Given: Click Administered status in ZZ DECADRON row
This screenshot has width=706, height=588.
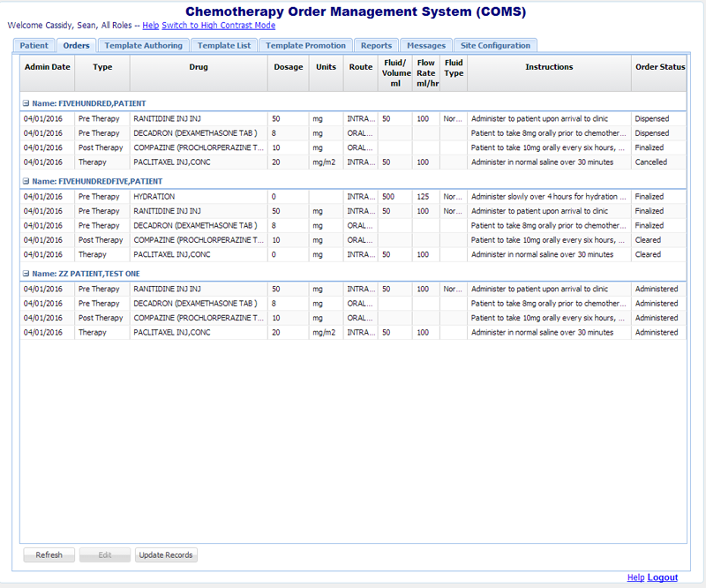Looking at the screenshot, I should pyautogui.click(x=658, y=304).
